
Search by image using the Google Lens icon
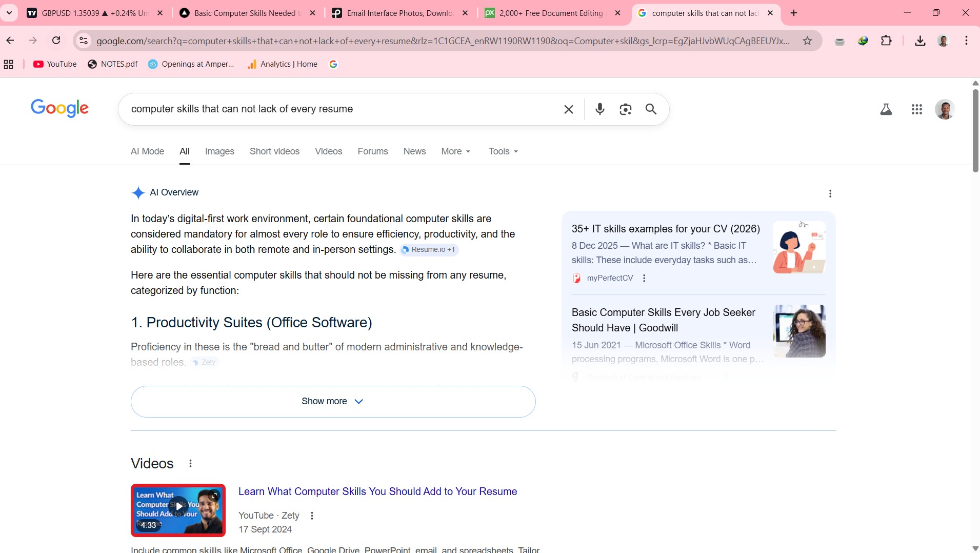click(x=626, y=109)
